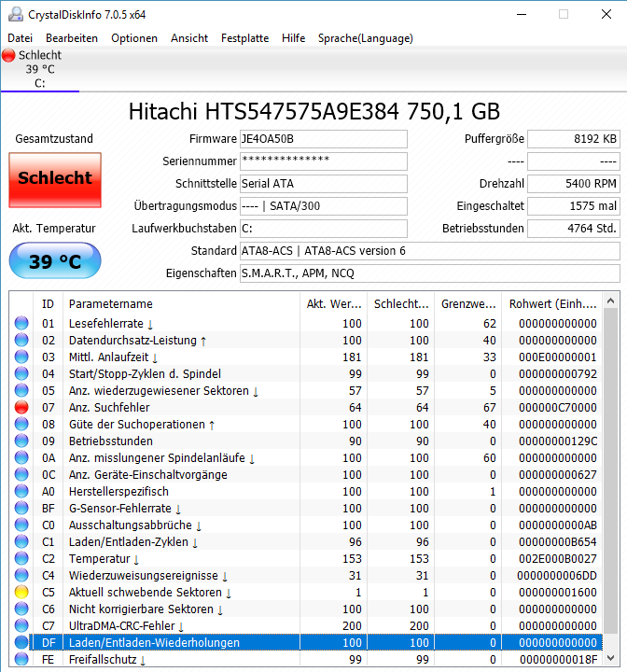
Task: Click the Firmware field JE4OA50B
Action: [x=324, y=139]
